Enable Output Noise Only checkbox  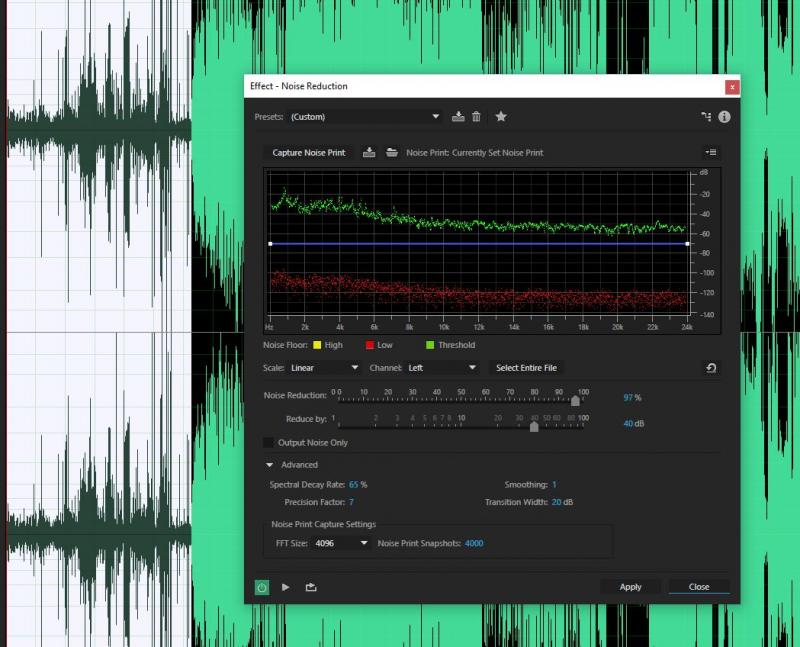[x=268, y=442]
